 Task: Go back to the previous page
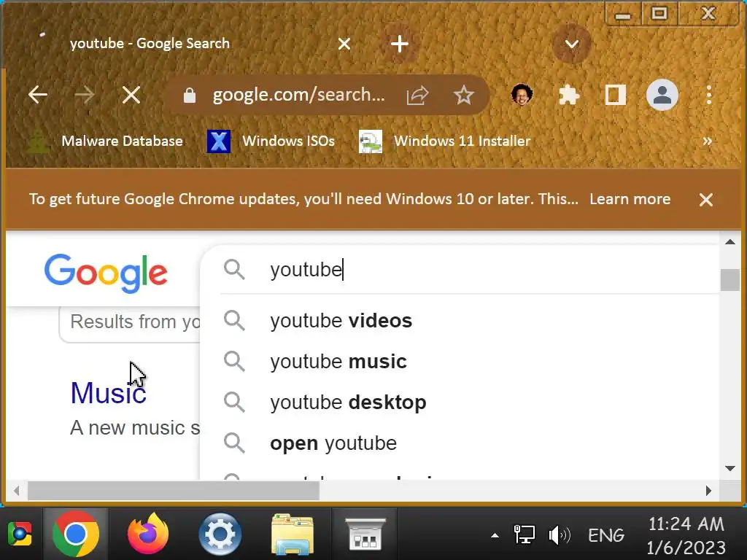click(38, 95)
